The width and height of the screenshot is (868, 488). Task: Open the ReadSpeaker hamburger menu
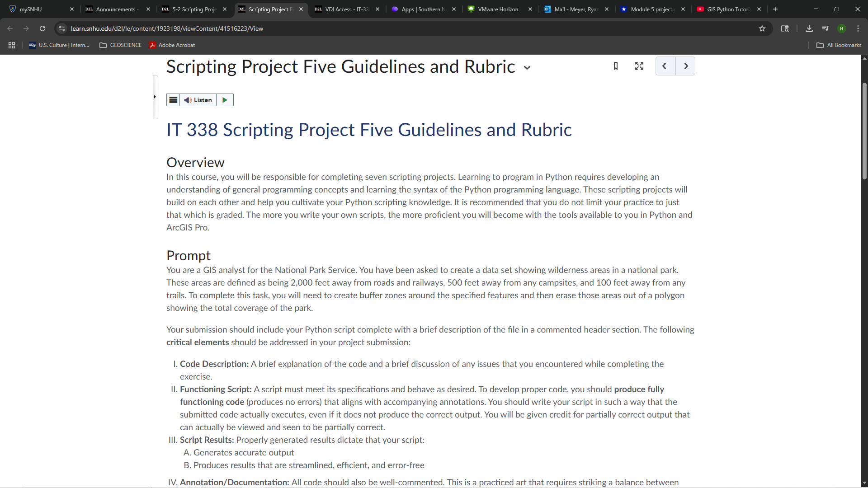[173, 100]
